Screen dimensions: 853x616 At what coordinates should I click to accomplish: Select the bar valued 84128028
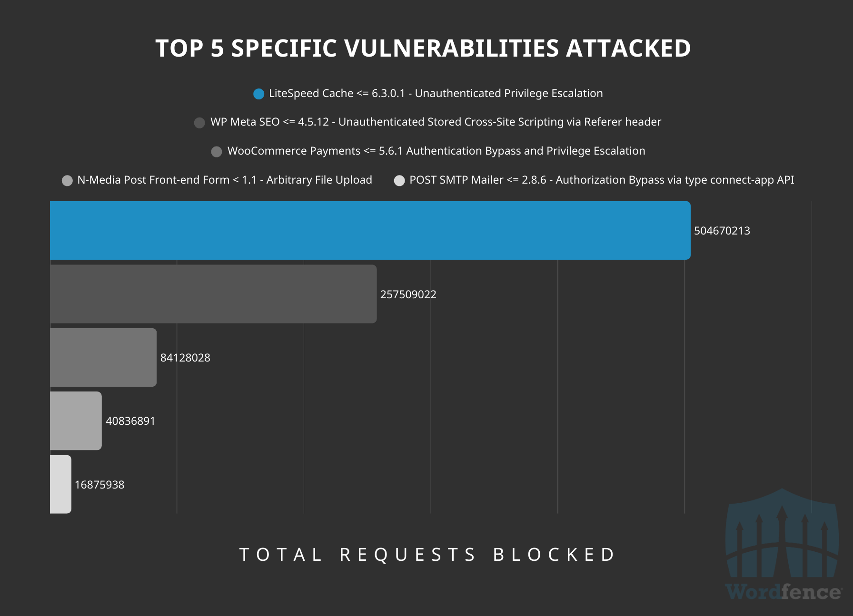tap(103, 357)
